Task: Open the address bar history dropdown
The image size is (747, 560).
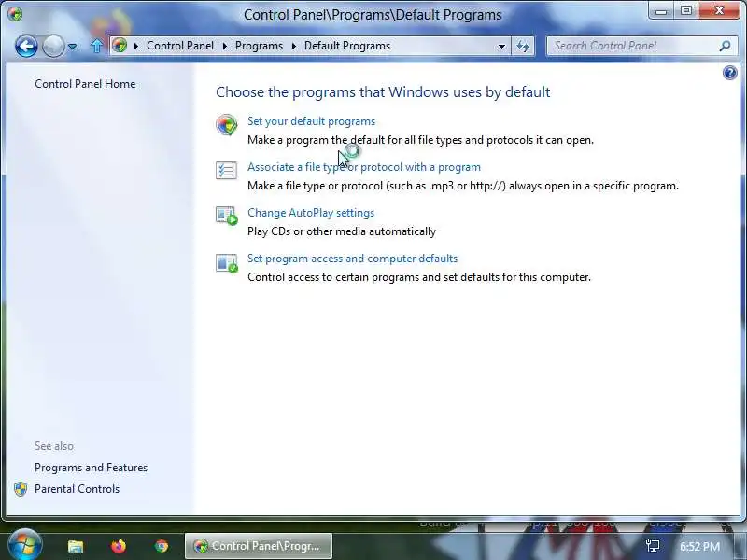Action: [x=501, y=46]
